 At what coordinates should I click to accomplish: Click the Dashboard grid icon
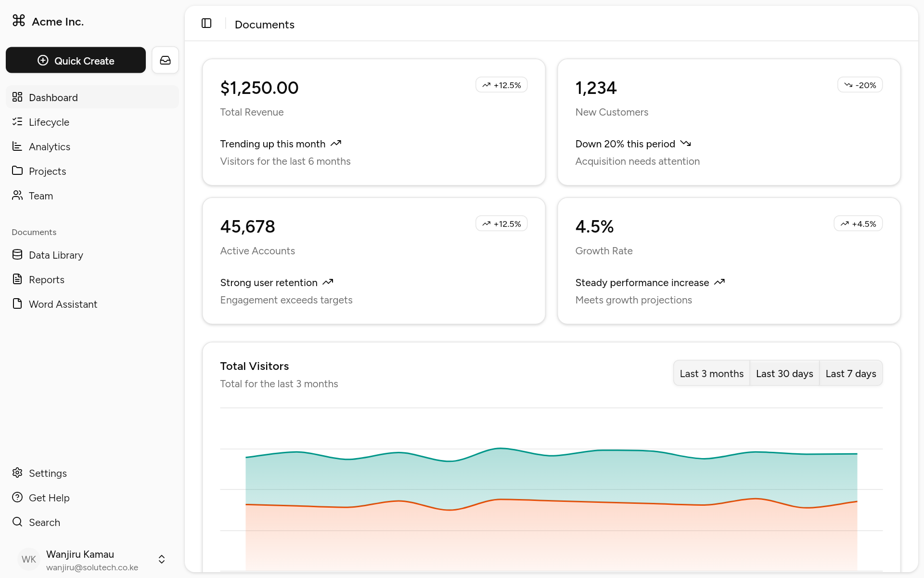(17, 97)
